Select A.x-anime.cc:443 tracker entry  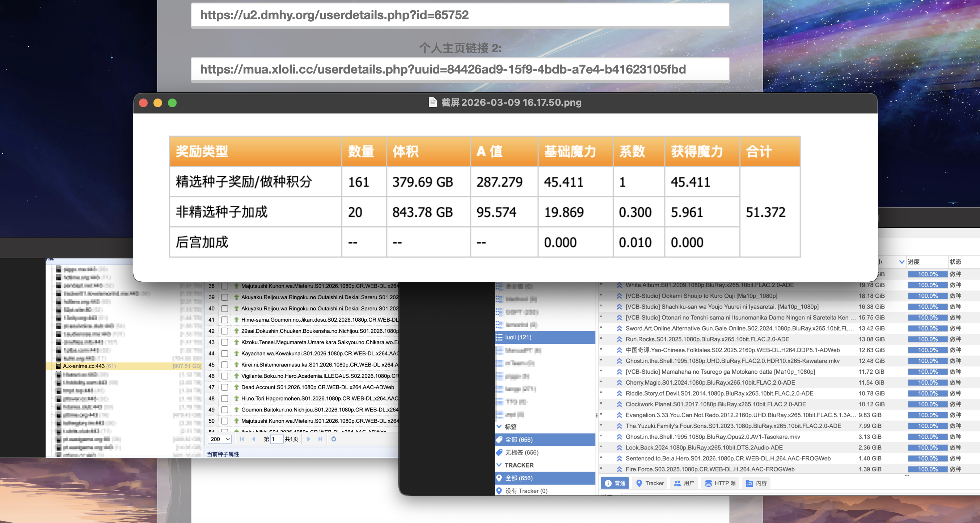click(x=84, y=366)
